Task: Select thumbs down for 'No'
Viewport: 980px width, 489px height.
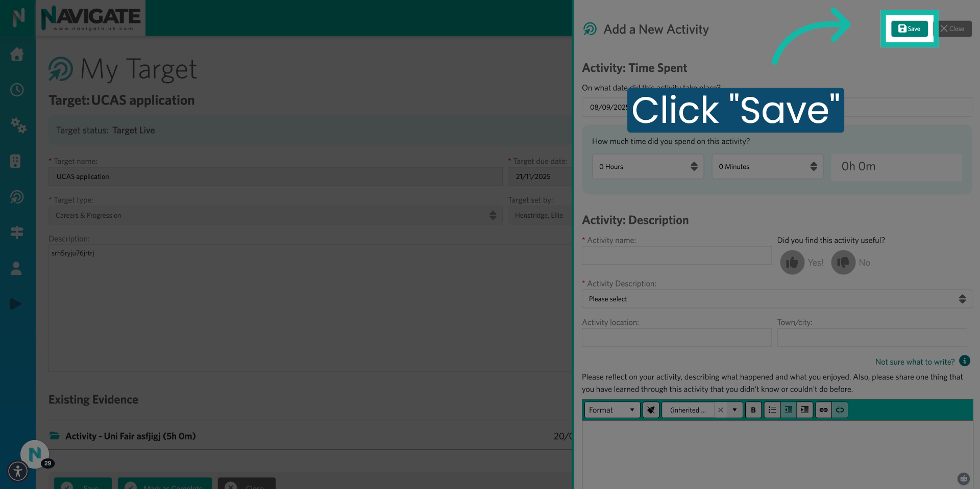Action: point(843,262)
